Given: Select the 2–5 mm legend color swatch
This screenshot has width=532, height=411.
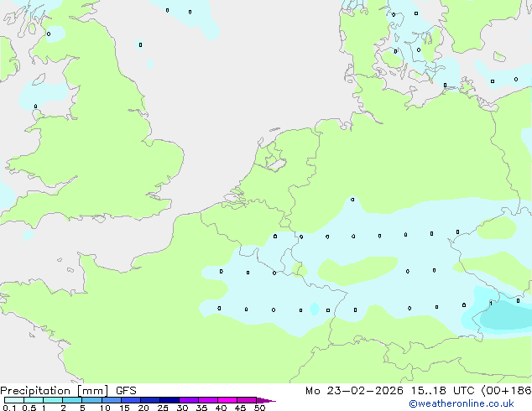Looking at the screenshot, I should tap(72, 400).
